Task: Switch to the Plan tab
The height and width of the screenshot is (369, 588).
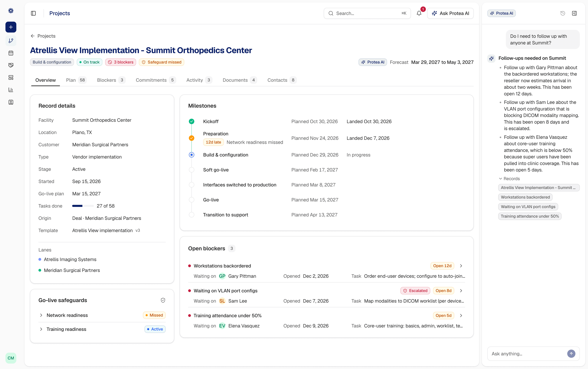Action: point(76,80)
